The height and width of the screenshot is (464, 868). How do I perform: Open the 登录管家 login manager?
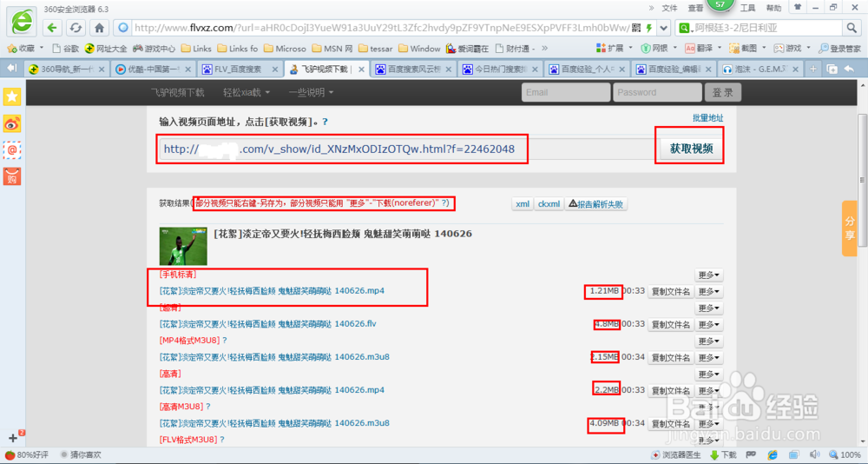click(x=839, y=49)
